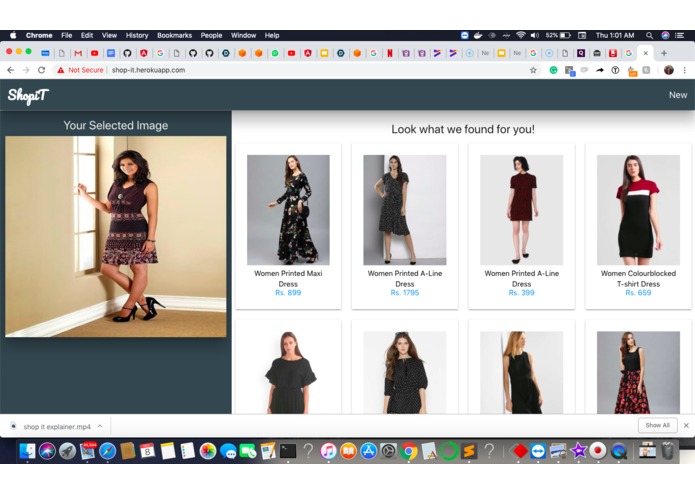Click the Rs. 1795 price

tap(405, 293)
